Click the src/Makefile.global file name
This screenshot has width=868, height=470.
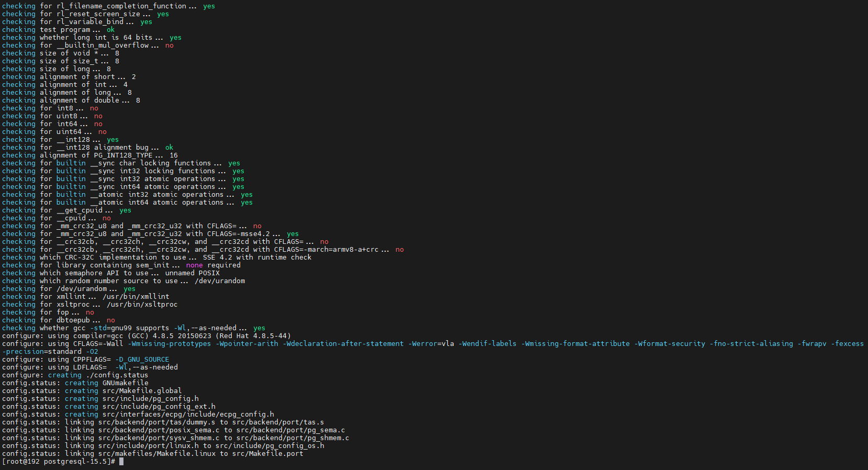142,391
